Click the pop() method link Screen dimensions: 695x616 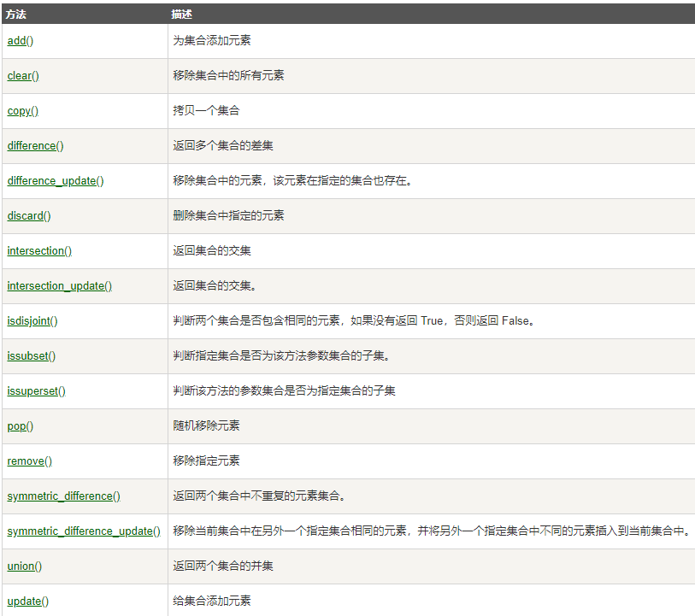coord(21,426)
